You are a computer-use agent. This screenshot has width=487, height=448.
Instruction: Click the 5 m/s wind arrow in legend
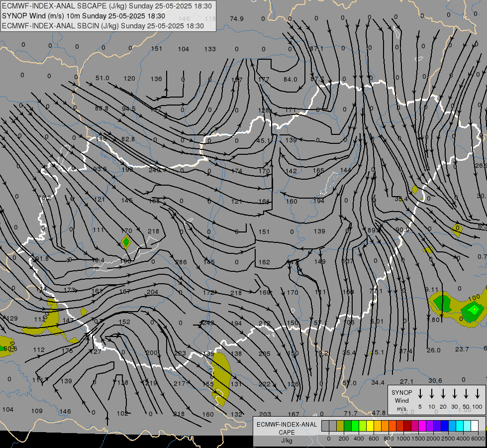coord(420,393)
